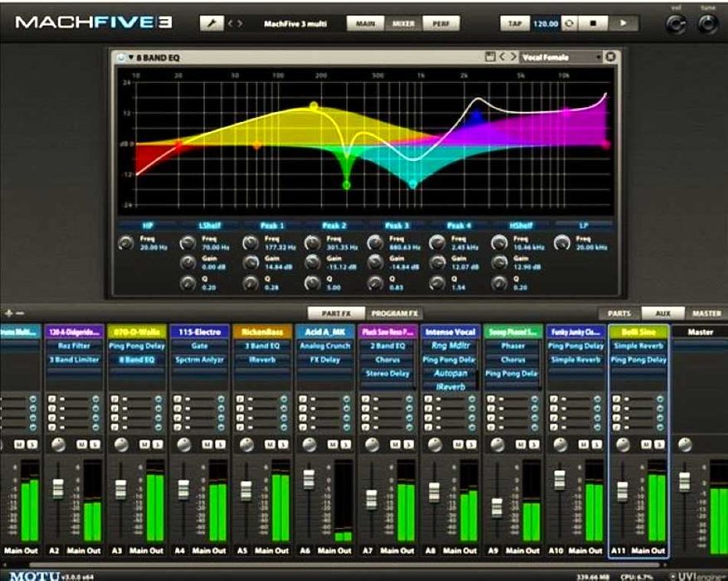
Task: Open the Analog Crunch effect slot on A6
Action: click(x=325, y=346)
